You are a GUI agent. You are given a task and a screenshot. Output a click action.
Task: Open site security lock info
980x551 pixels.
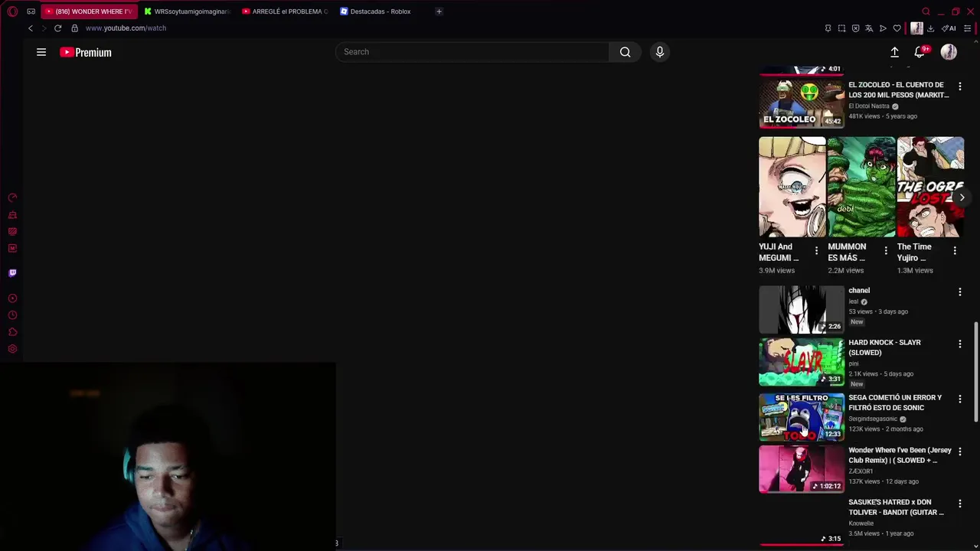pos(74,28)
